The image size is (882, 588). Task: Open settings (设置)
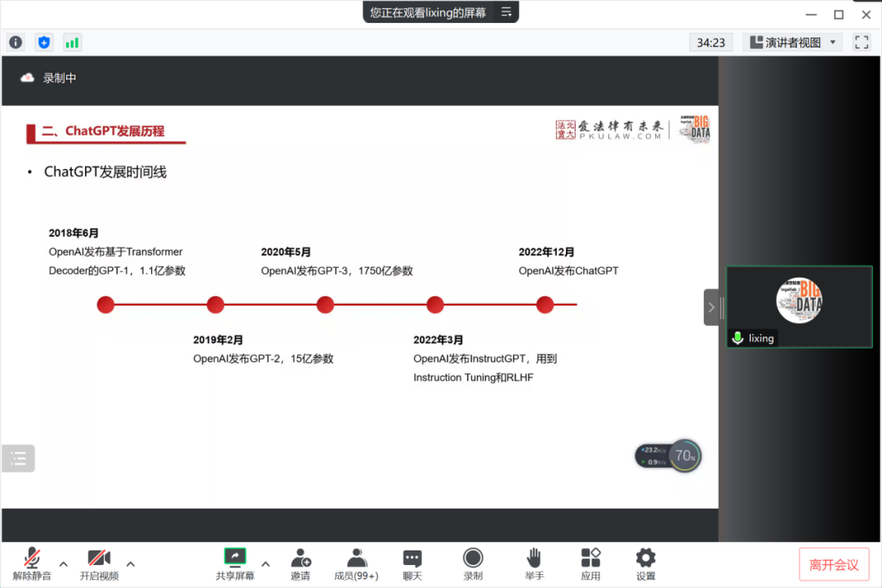pyautogui.click(x=646, y=563)
